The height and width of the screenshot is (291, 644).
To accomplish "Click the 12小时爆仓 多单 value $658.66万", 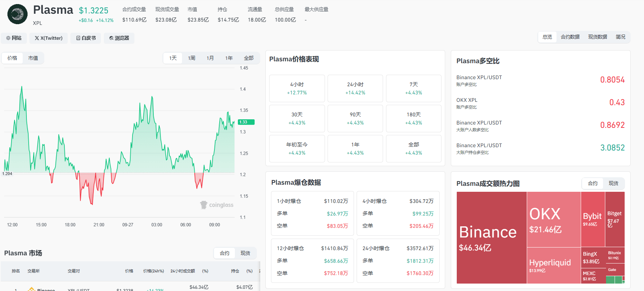I will click(336, 261).
